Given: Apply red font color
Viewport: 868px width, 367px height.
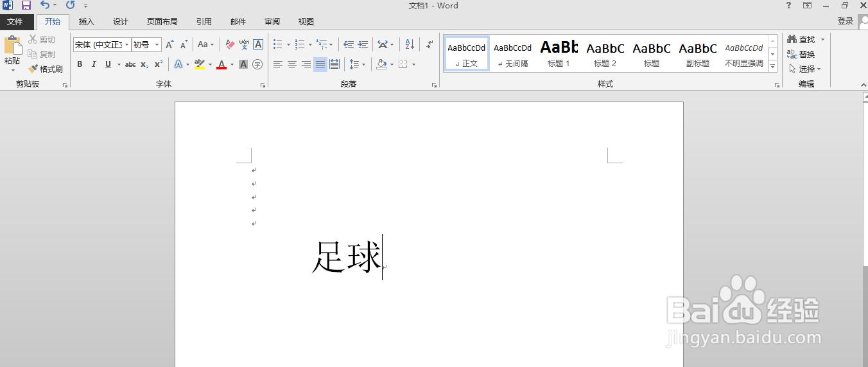Looking at the screenshot, I should 221,64.
